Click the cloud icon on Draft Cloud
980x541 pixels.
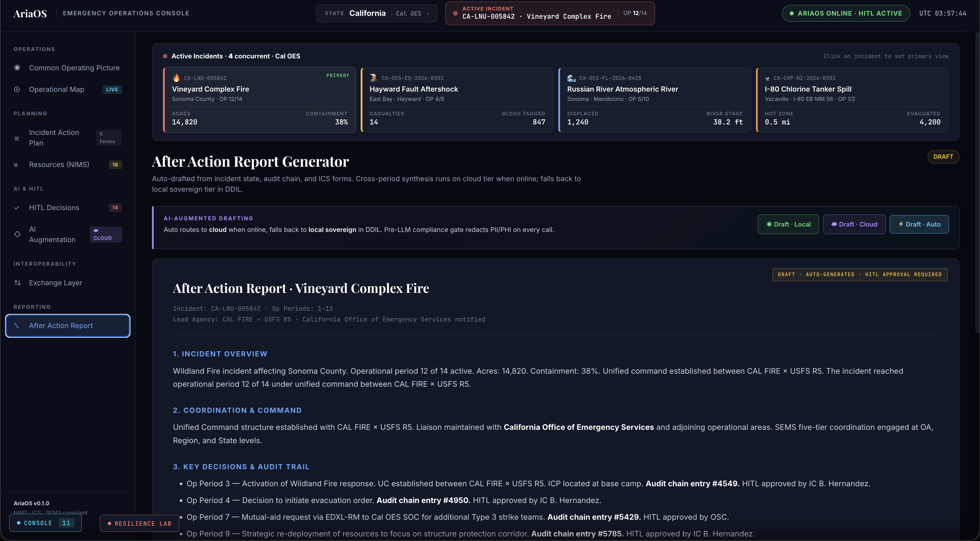[834, 224]
